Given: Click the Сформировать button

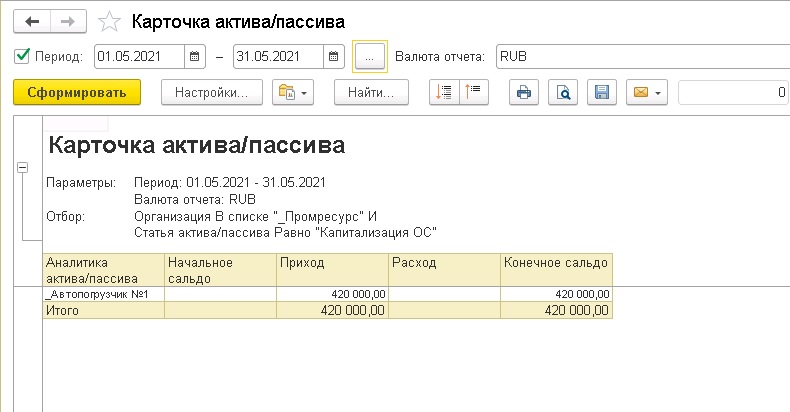Looking at the screenshot, I should pyautogui.click(x=77, y=92).
